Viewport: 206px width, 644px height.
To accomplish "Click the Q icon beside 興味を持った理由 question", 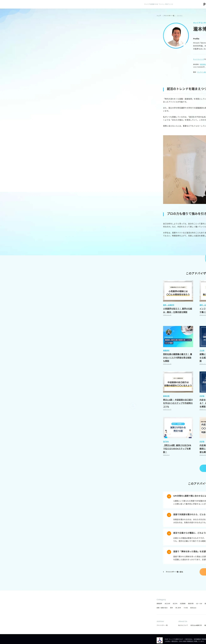I will coord(169,552).
